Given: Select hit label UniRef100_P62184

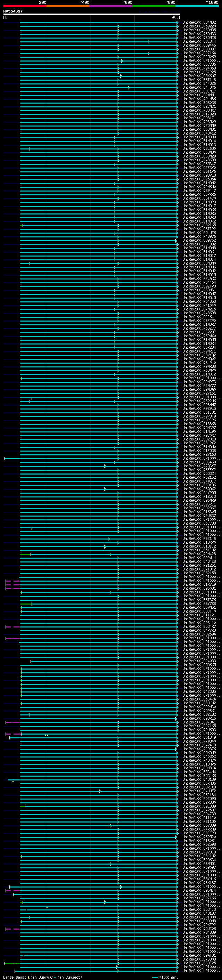Looking at the screenshot, I should point(199,795).
